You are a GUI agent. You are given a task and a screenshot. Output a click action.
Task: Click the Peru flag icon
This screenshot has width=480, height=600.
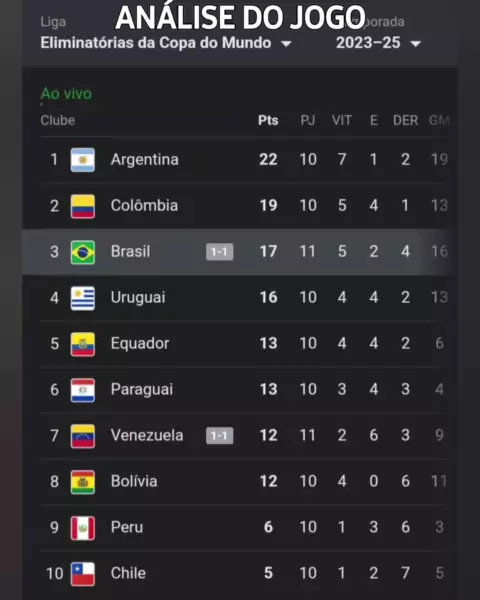click(83, 528)
